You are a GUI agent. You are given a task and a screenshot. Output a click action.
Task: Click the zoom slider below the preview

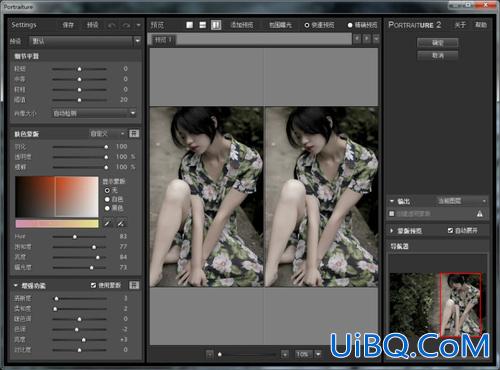[247, 354]
